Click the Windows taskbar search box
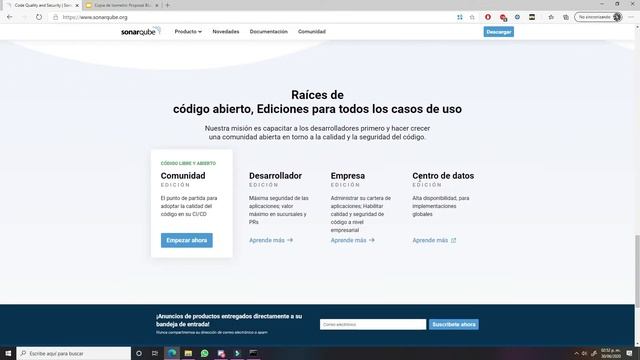The width and height of the screenshot is (640, 360). point(74,353)
